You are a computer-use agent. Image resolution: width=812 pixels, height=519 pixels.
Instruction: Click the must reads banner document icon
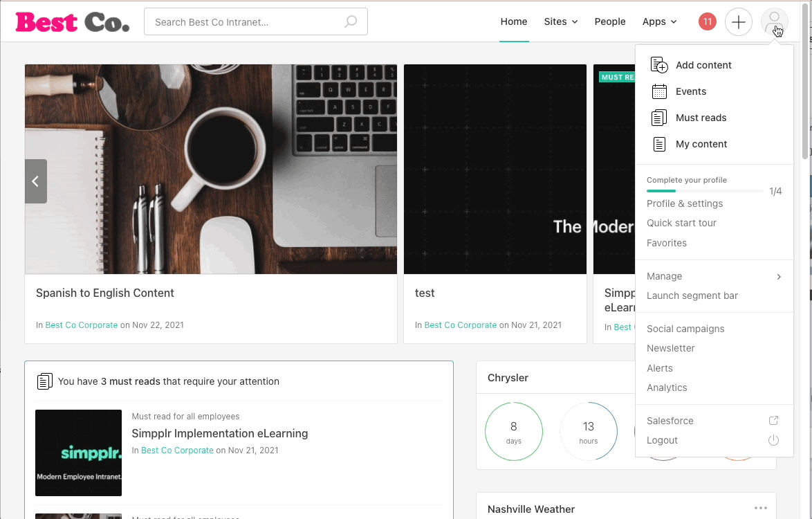(44, 381)
